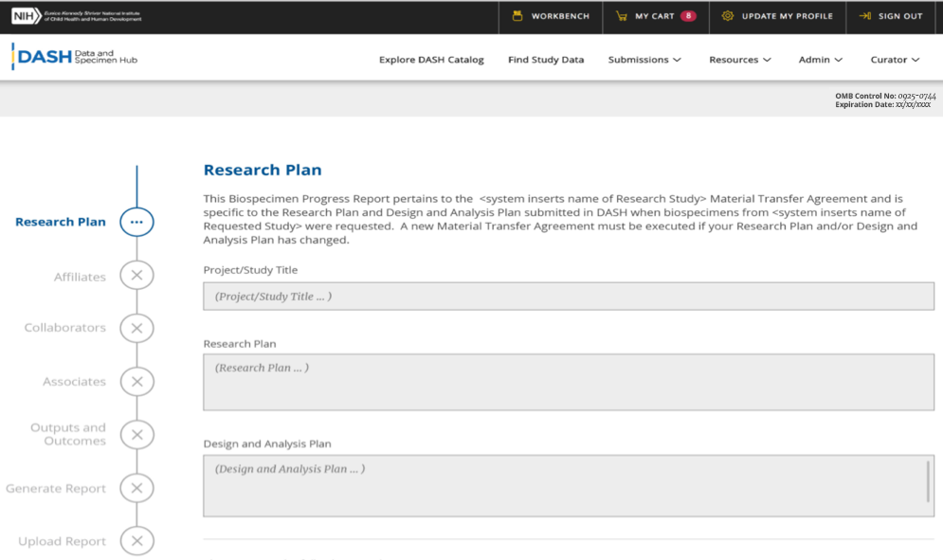Click the Research Plan ellipsis step circle

136,222
